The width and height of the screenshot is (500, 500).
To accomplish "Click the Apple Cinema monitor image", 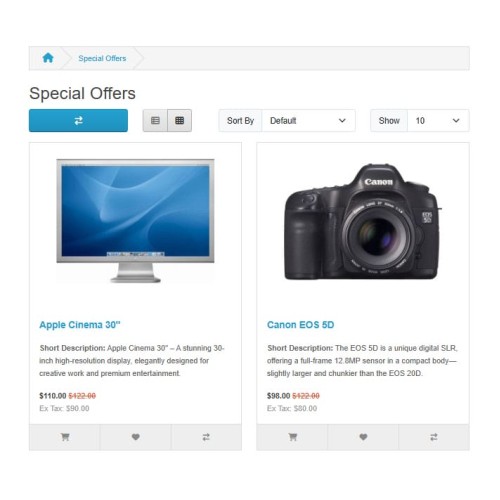I will click(x=135, y=221).
